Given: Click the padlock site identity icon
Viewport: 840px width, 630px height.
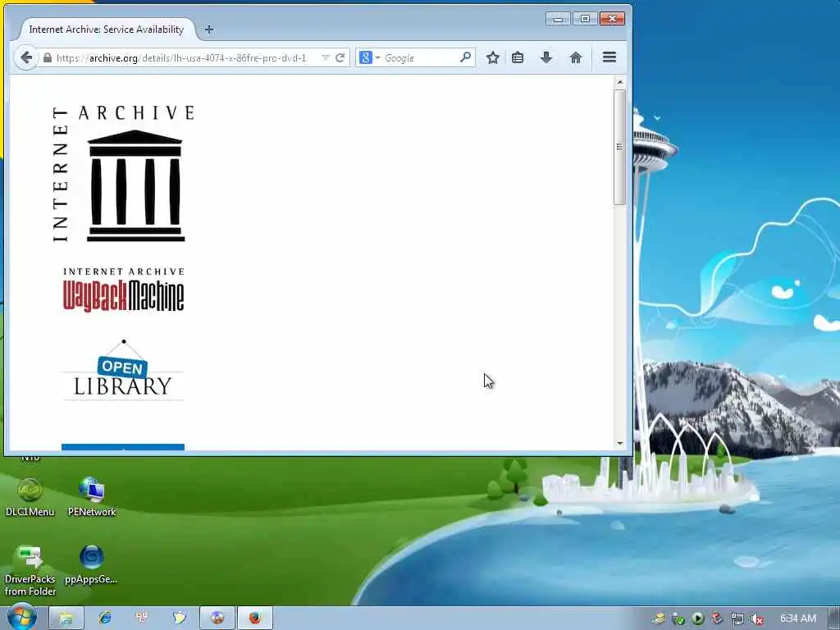Looking at the screenshot, I should click(47, 58).
